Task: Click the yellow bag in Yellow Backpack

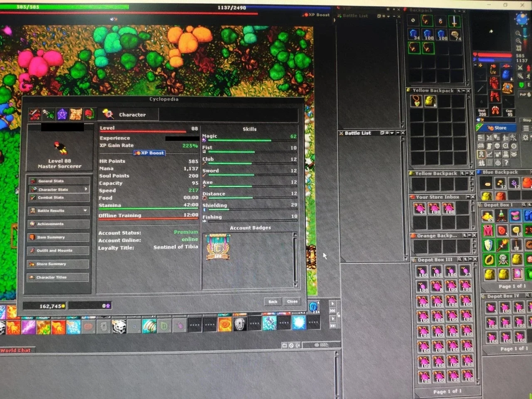Action: coord(430,101)
